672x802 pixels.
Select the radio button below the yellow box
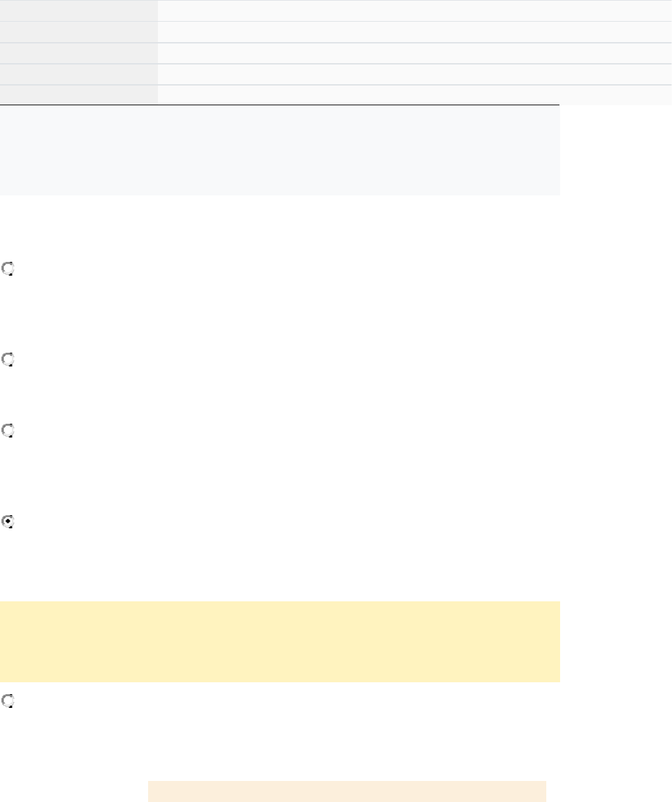9,701
